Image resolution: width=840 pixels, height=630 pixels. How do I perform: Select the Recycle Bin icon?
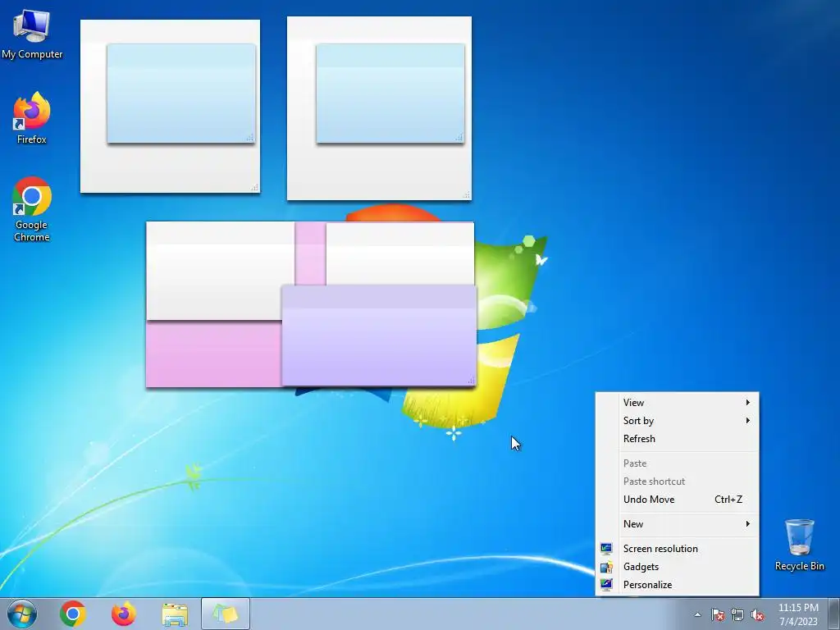coord(799,545)
